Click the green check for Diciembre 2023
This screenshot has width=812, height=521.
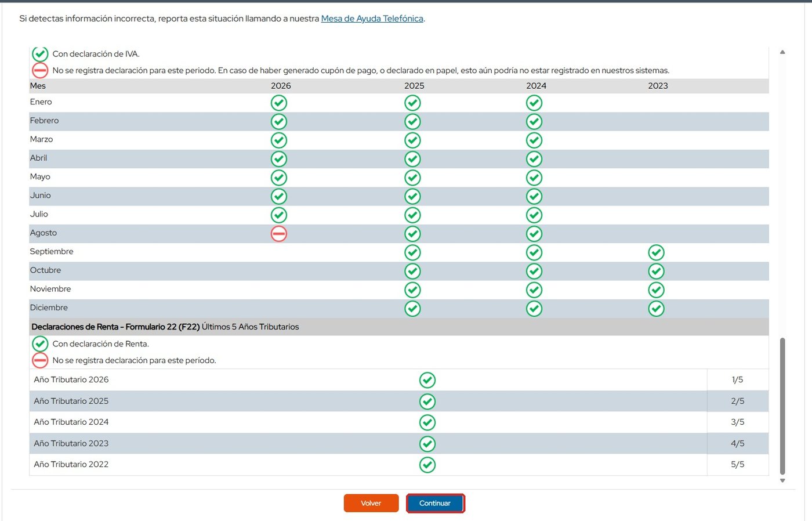(x=656, y=309)
